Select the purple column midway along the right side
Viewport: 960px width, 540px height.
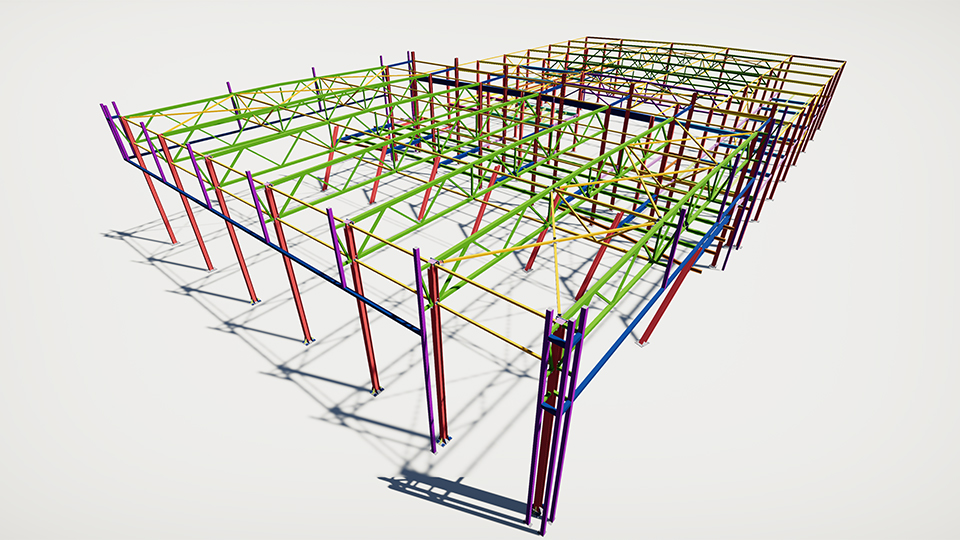pyautogui.click(x=676, y=250)
